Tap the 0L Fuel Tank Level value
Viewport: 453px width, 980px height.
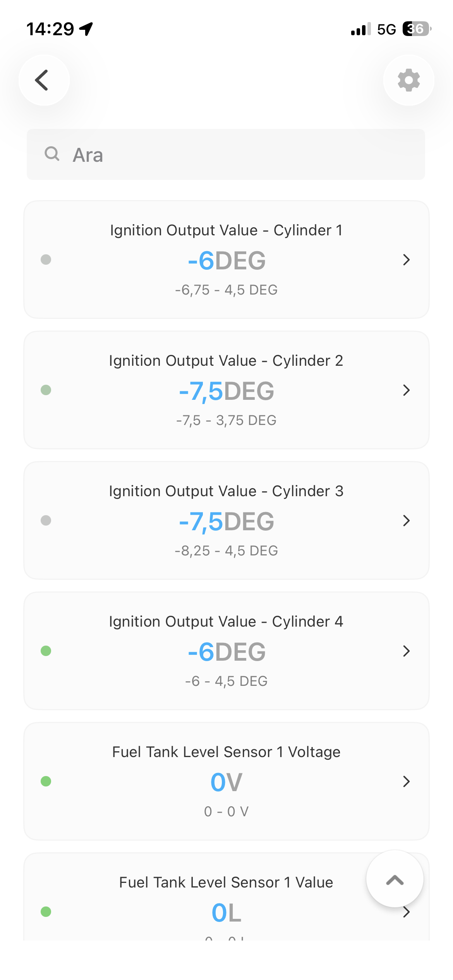(x=226, y=913)
